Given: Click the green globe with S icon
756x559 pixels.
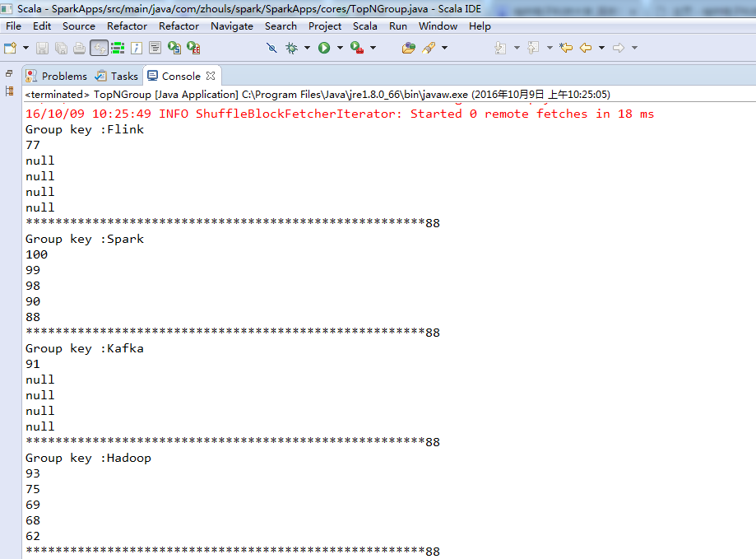Looking at the screenshot, I should coord(174,48).
